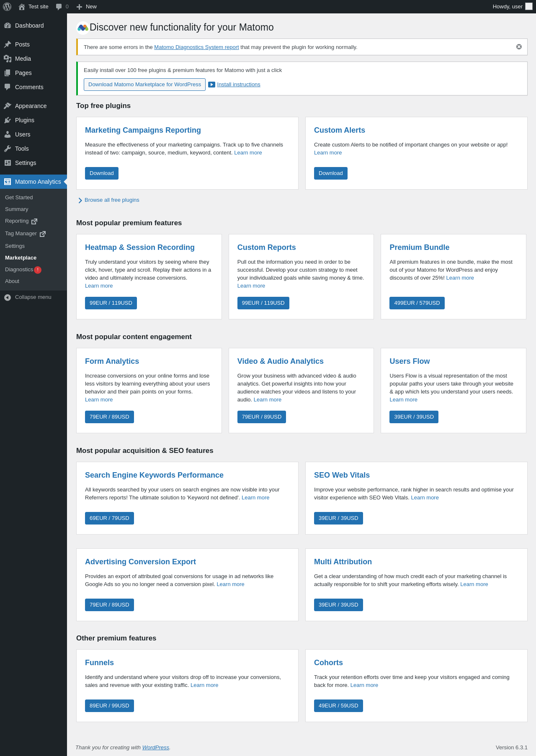Click the Settings sliders icon in sidebar
This screenshot has height=756, width=536.
(8, 163)
